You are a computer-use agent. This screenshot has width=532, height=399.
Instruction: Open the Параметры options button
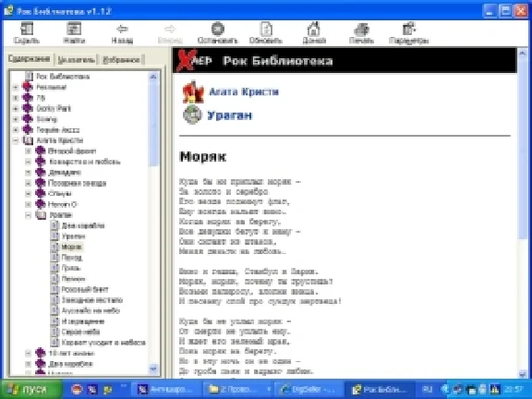[409, 33]
